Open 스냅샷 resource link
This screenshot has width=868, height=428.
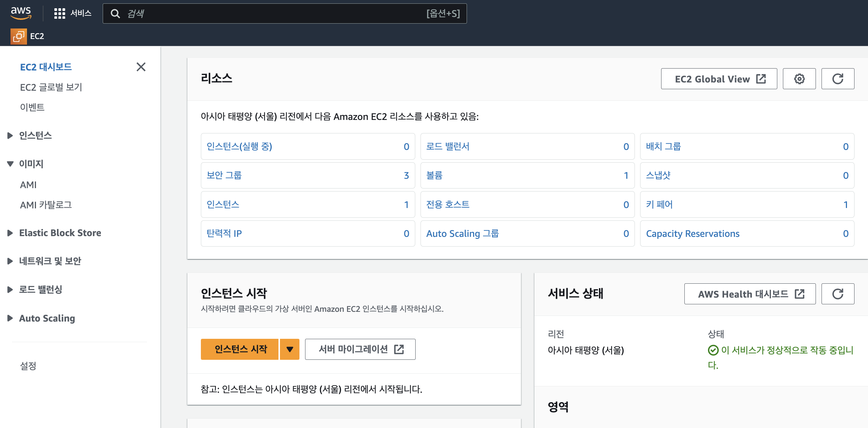[x=658, y=175]
